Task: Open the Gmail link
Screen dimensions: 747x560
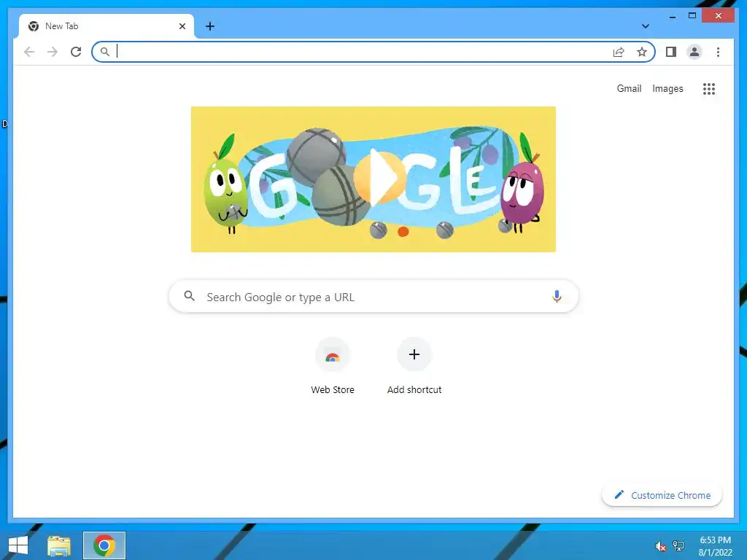Action: point(629,88)
